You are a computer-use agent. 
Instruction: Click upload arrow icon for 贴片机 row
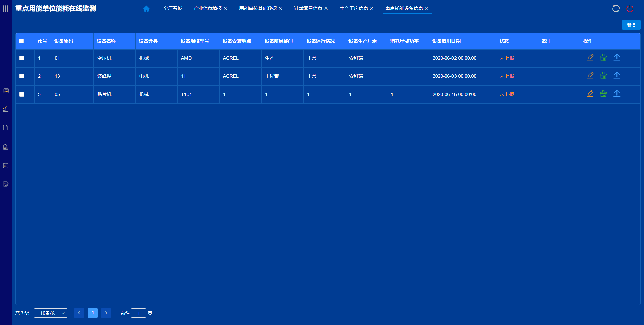617,94
